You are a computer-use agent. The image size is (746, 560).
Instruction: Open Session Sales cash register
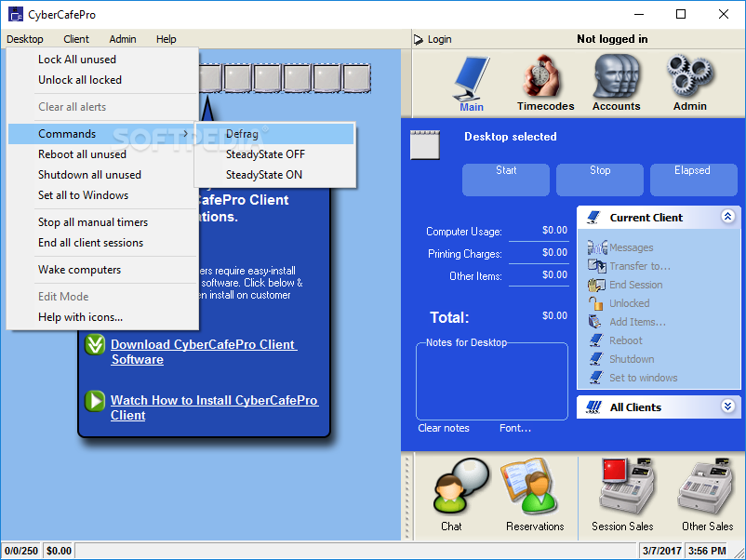pos(627,486)
